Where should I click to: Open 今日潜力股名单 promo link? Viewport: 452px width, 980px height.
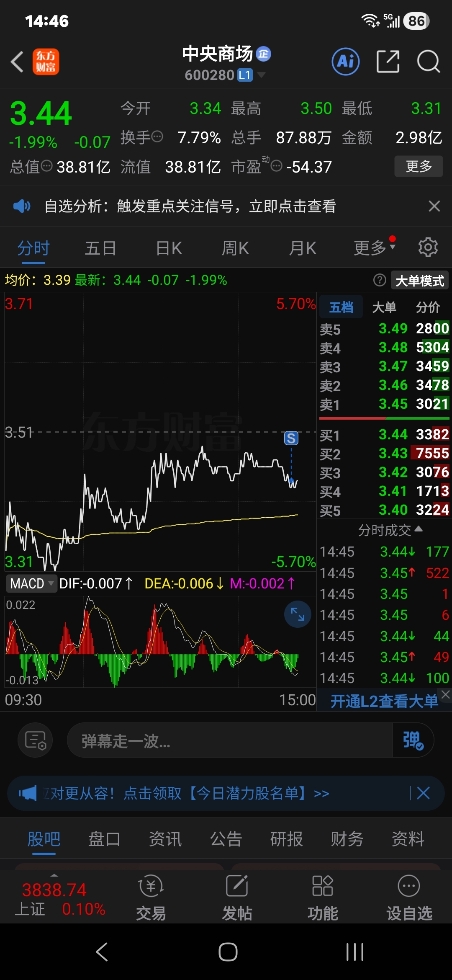226,793
